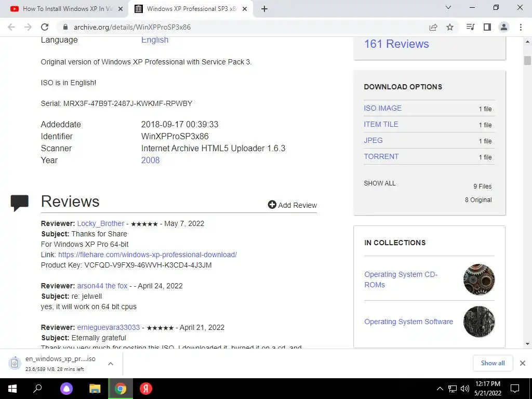Viewport: 532px width, 399px height.
Task: Click the padlock site info icon
Action: coord(65,27)
